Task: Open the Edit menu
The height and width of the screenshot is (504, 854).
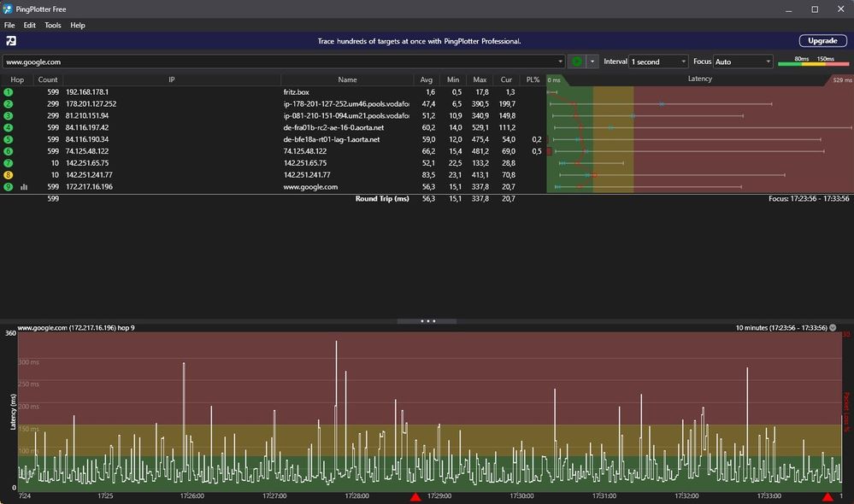Action: tap(29, 25)
